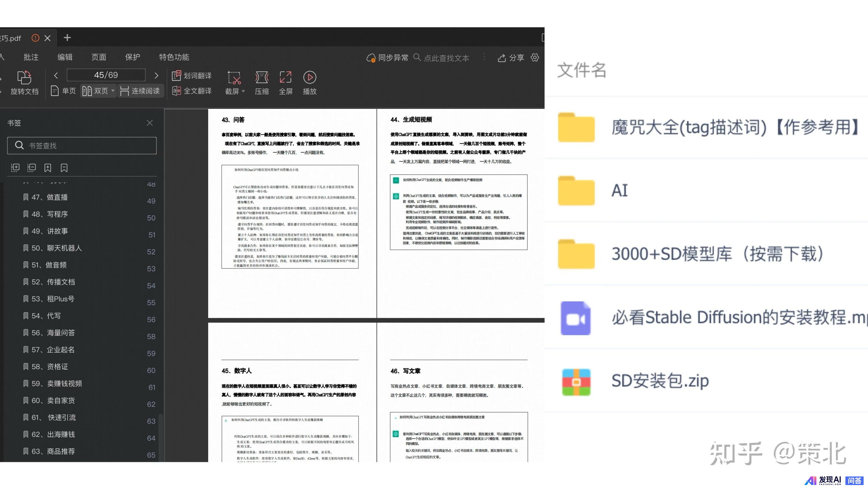Click the 压缩 compress icon

tap(261, 77)
